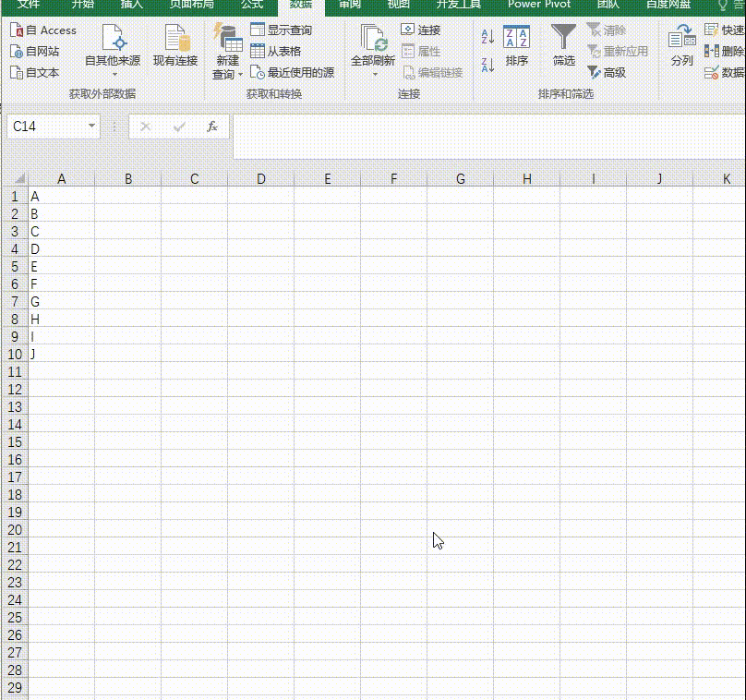The height and width of the screenshot is (700, 746).
Task: Click the From Web (自网站) icon
Action: point(17,52)
